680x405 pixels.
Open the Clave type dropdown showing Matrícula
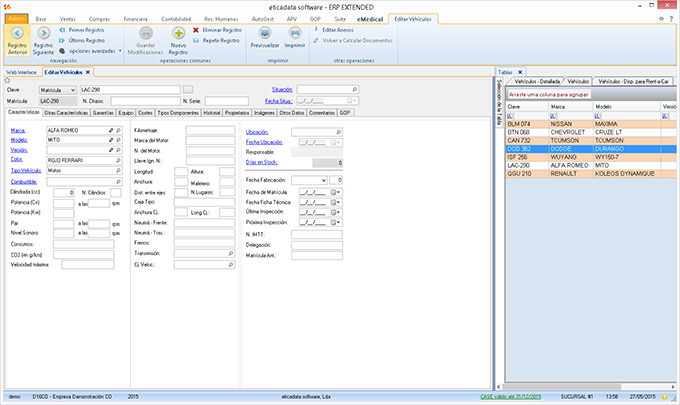(x=71, y=89)
